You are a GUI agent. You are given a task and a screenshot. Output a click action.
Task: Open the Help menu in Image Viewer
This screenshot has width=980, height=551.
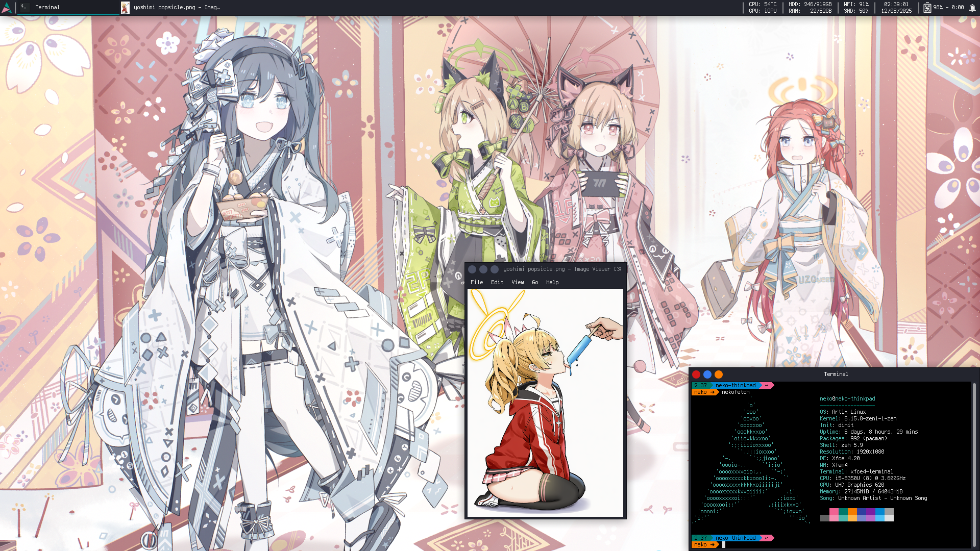[552, 282]
